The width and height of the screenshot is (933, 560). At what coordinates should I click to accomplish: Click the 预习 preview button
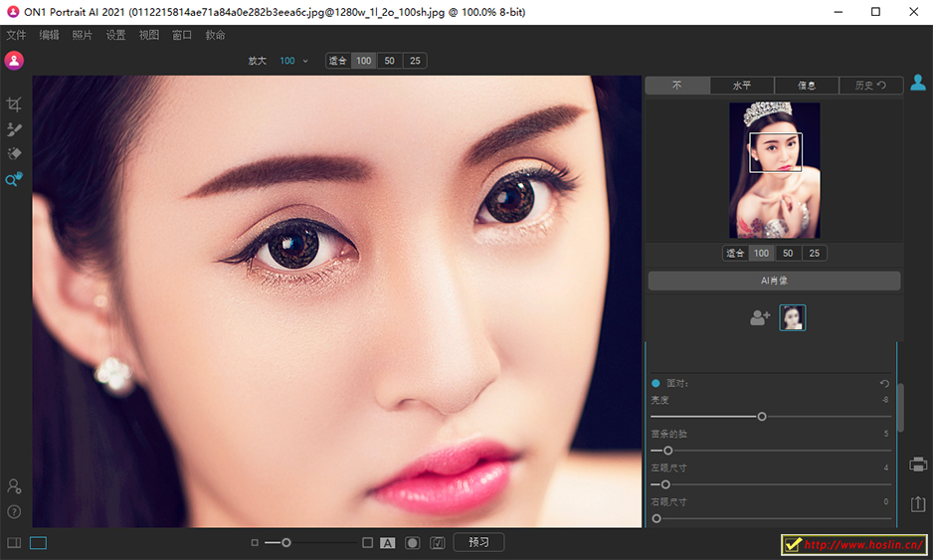(478, 542)
